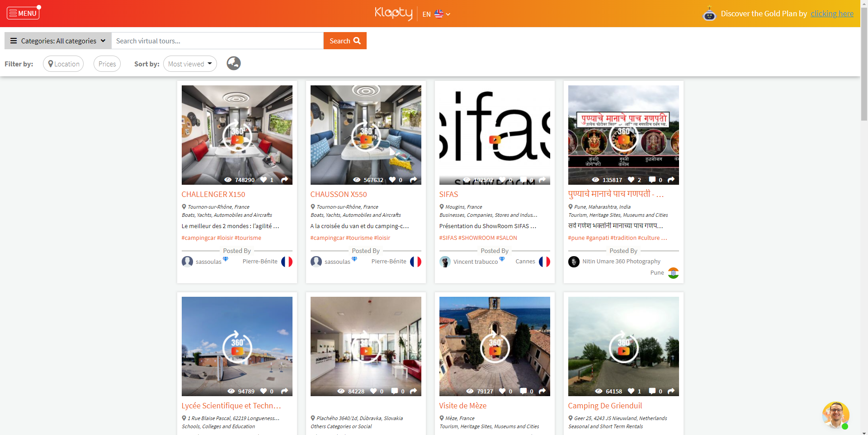The image size is (868, 435).
Task: Open the Pune Ganpati Marathi title link
Action: (x=616, y=194)
